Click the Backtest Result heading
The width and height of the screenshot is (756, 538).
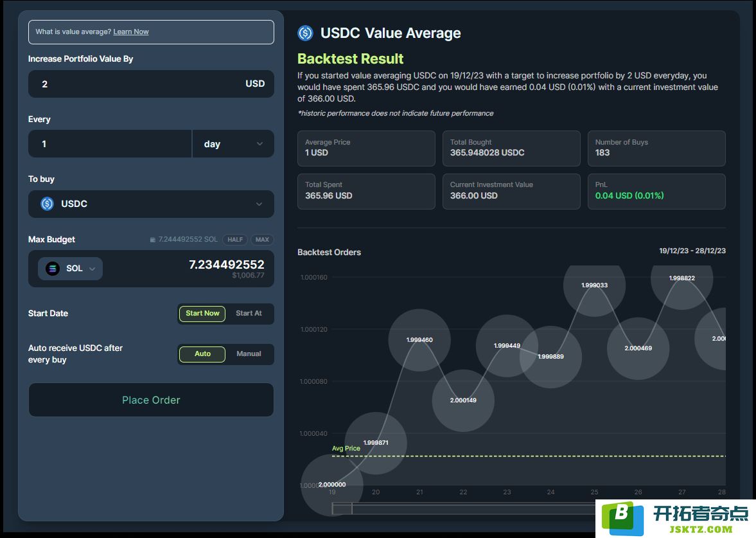pos(350,59)
